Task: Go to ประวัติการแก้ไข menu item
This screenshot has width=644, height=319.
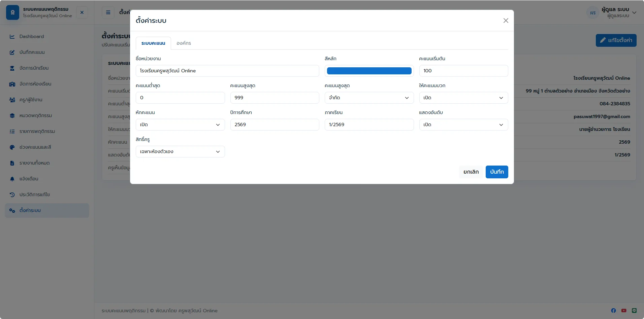Action: 47,194
